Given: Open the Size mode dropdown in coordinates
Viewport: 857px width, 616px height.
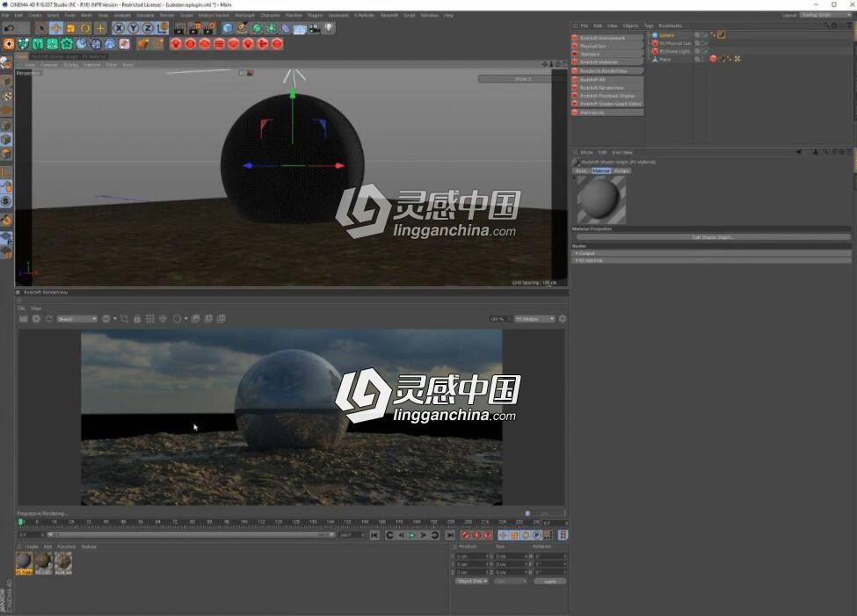Looking at the screenshot, I should (x=510, y=581).
